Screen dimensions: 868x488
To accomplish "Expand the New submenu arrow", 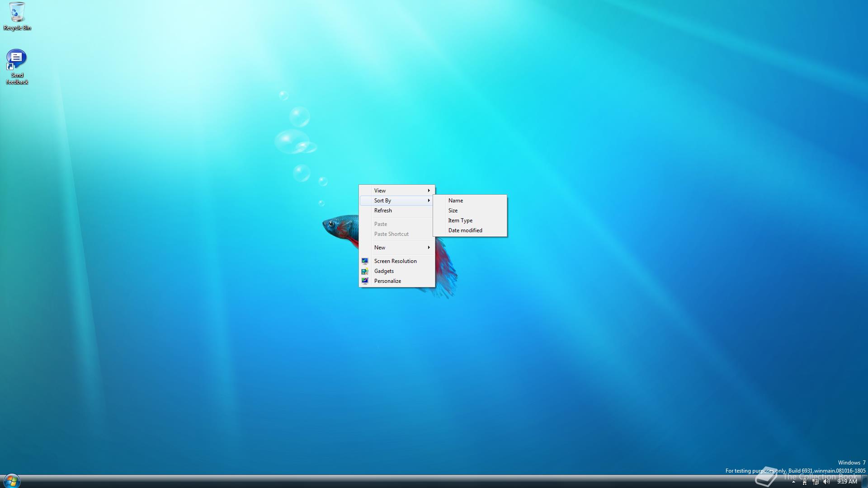I will (x=429, y=248).
